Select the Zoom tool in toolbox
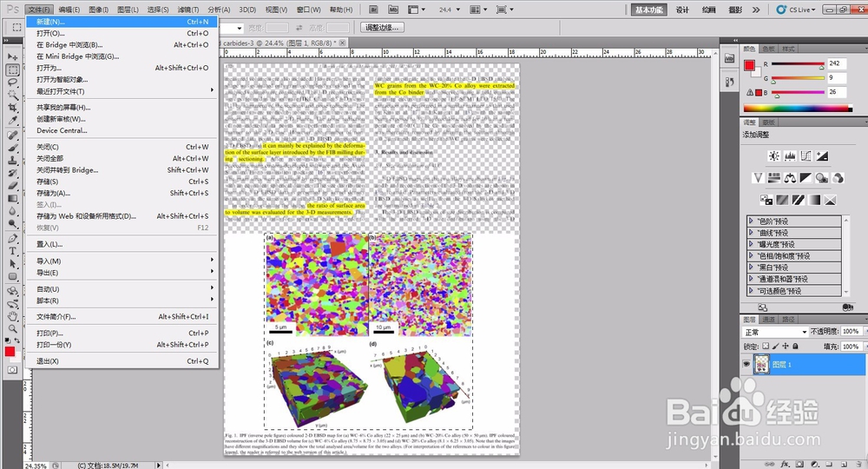Image resolution: width=868 pixels, height=469 pixels. 13,328
